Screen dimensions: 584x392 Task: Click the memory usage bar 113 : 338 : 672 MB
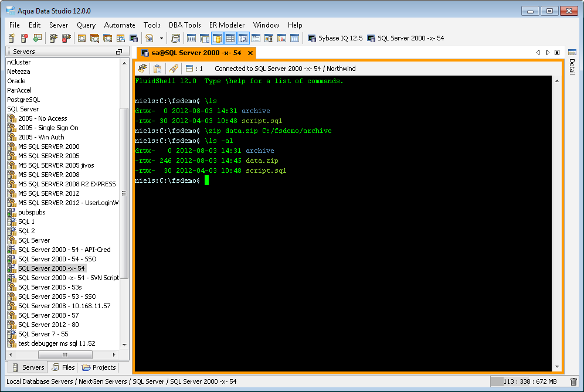(529, 381)
